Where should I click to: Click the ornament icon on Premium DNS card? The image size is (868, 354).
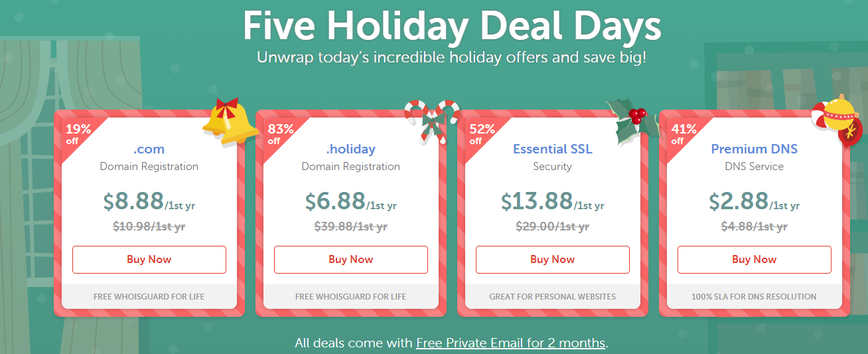pos(837,120)
